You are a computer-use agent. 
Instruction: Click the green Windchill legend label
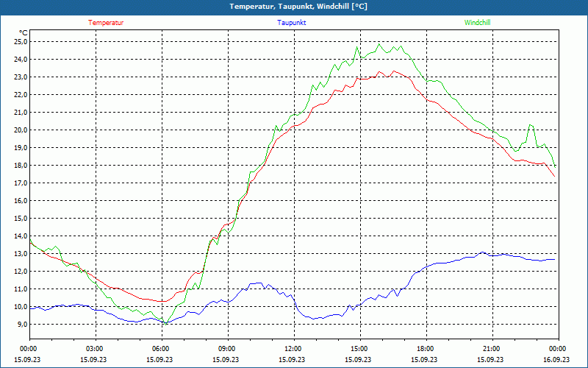(477, 23)
